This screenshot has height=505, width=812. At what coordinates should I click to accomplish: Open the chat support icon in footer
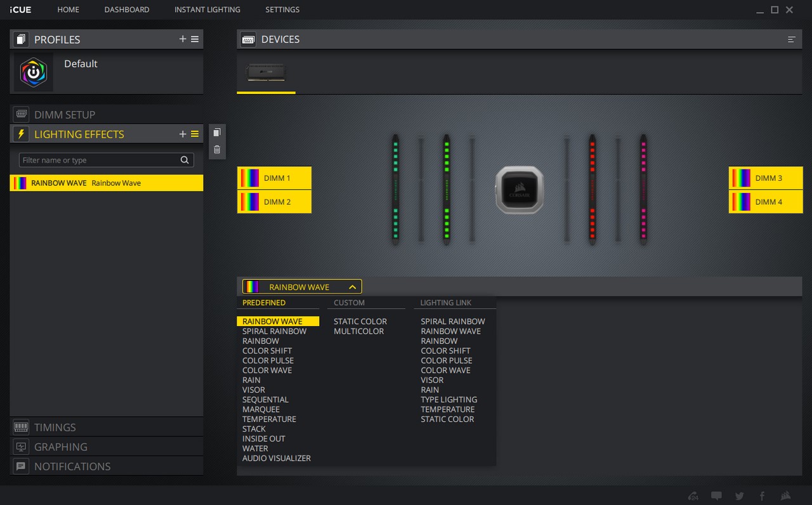pyautogui.click(x=716, y=496)
